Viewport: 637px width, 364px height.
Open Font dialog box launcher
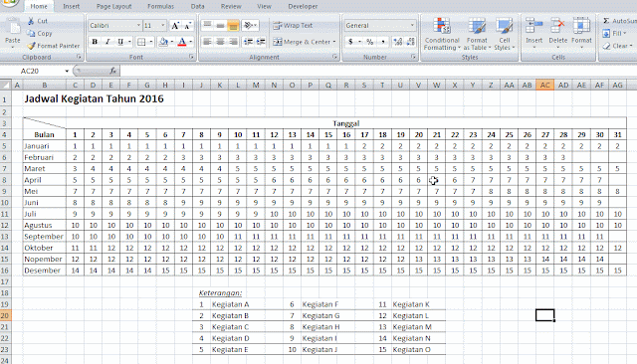pyautogui.click(x=191, y=58)
